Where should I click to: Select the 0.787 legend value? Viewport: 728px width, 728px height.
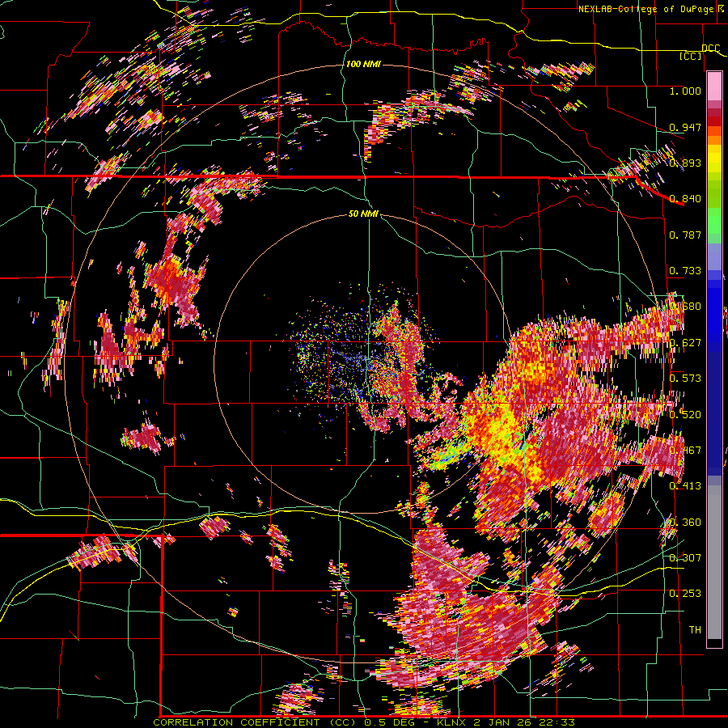[x=685, y=235]
